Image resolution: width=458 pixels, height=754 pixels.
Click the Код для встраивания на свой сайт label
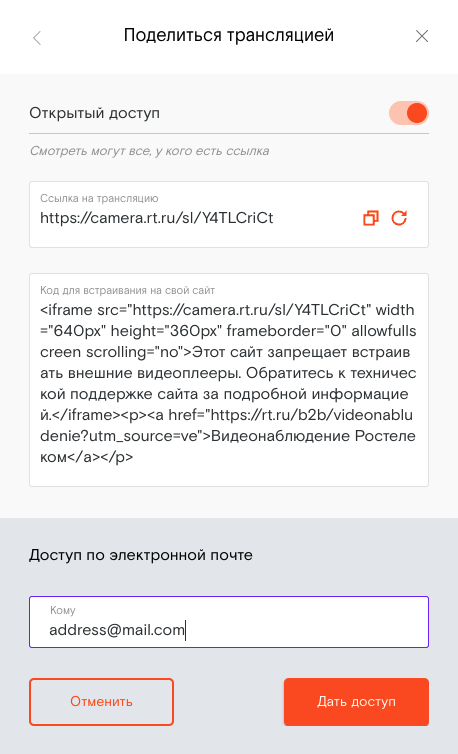click(x=127, y=290)
